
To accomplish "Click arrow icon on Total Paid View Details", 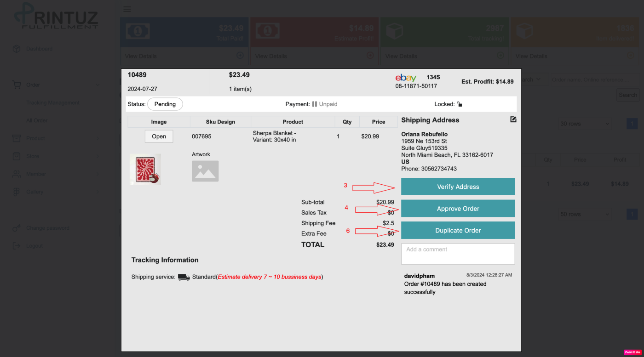I will click(x=240, y=56).
